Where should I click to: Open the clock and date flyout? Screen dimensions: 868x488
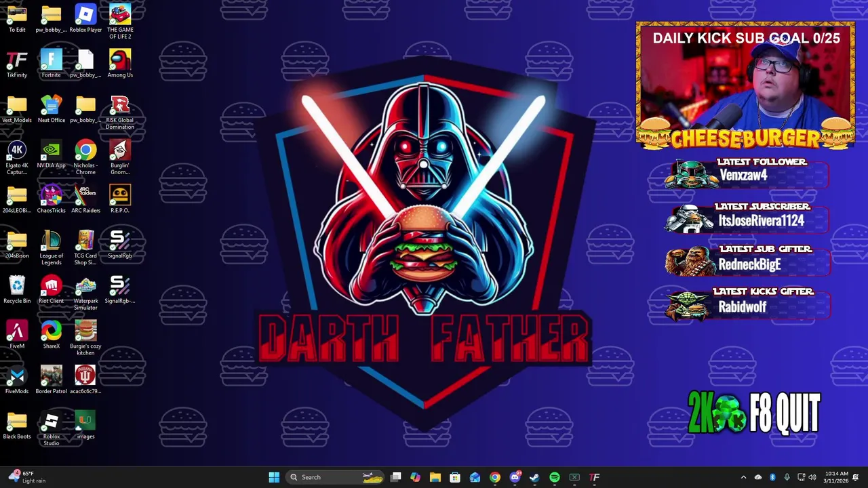[837, 477]
